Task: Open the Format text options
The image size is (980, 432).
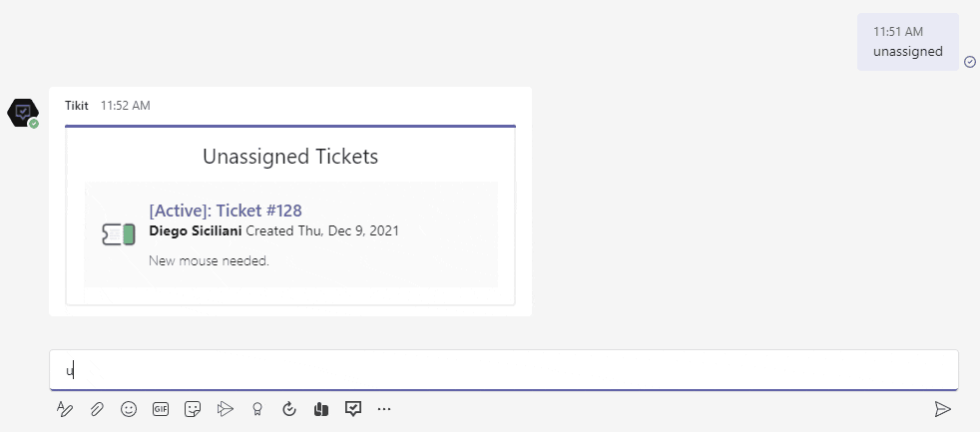Action: pyautogui.click(x=65, y=408)
